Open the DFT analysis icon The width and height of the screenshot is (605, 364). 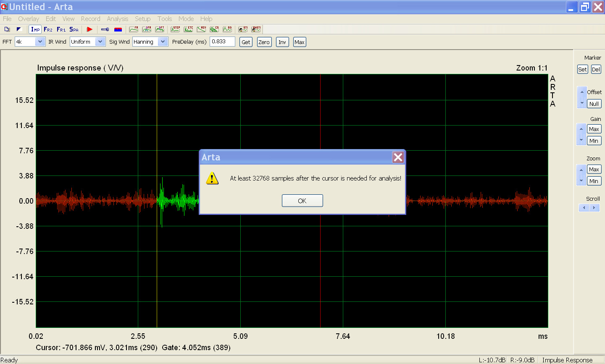160,29
